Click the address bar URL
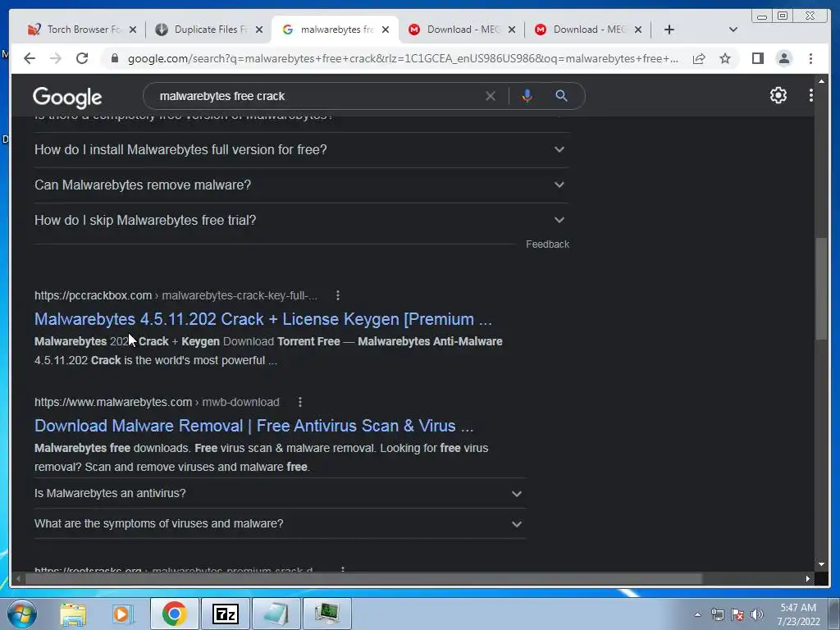840x630 pixels. pos(403,58)
